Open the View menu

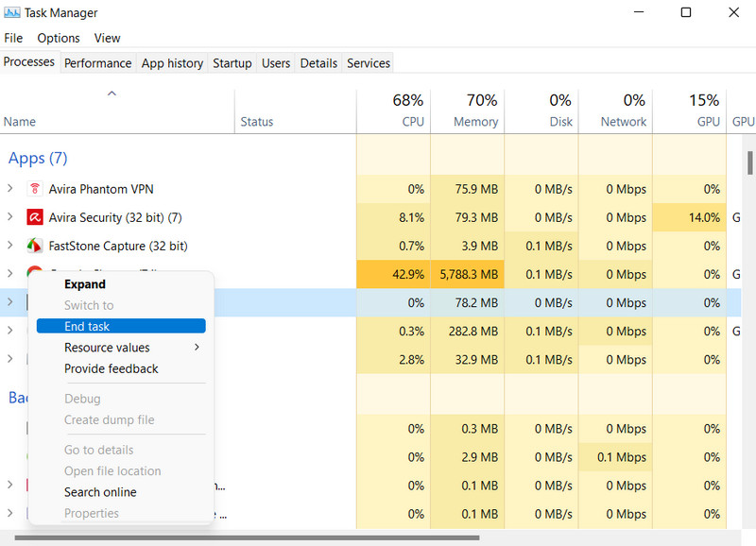[x=107, y=38]
